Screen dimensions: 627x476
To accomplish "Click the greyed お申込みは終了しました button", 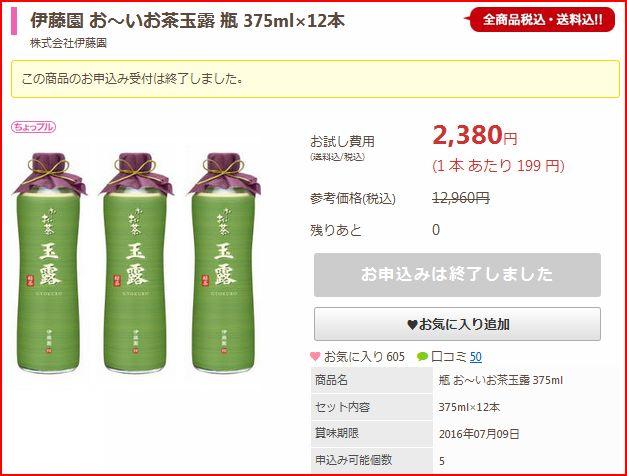I will tap(457, 275).
